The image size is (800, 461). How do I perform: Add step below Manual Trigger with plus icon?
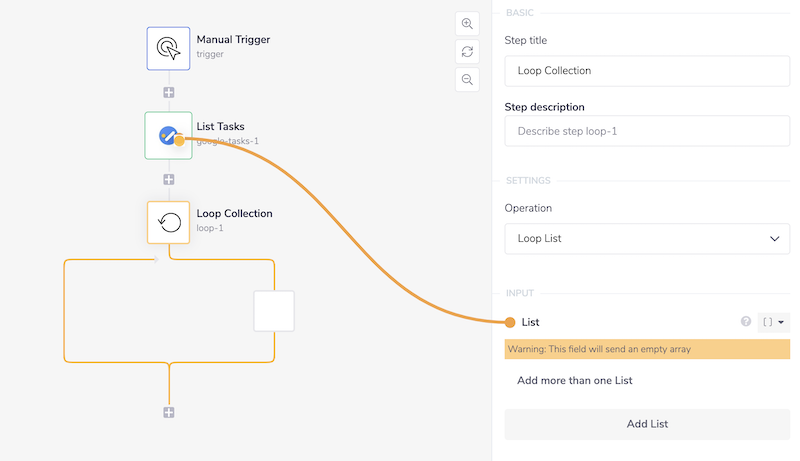169,92
